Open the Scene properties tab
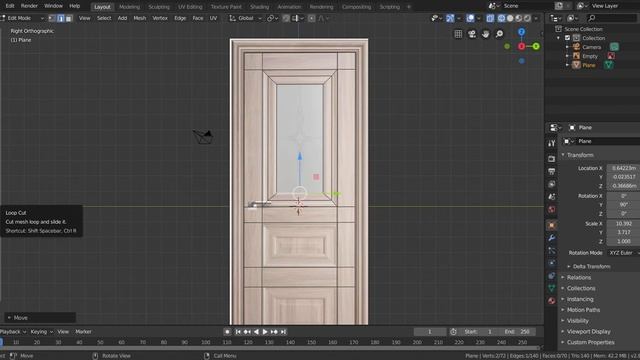The width and height of the screenshot is (640, 360). coord(551,197)
